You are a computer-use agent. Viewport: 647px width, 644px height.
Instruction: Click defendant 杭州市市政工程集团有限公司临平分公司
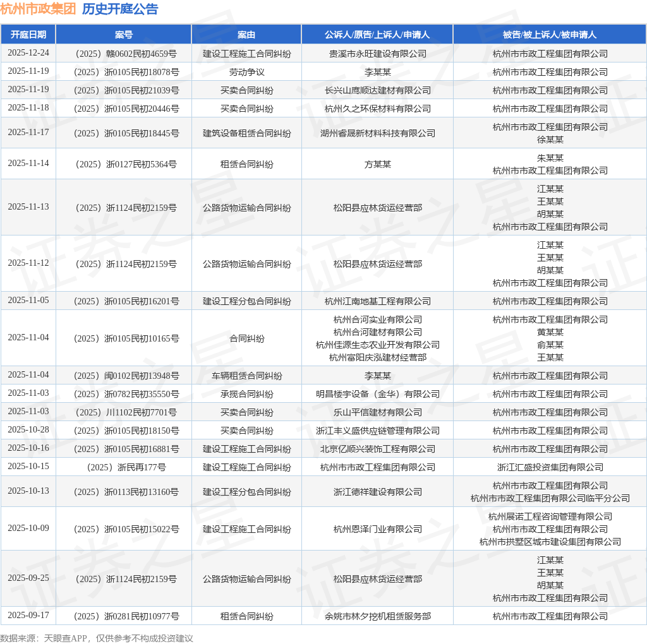coord(550,498)
